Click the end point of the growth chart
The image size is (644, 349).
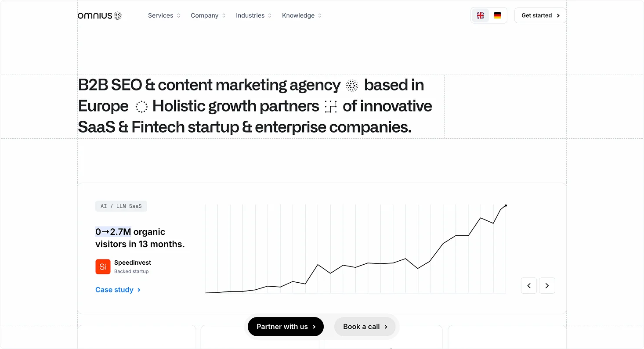(506, 205)
